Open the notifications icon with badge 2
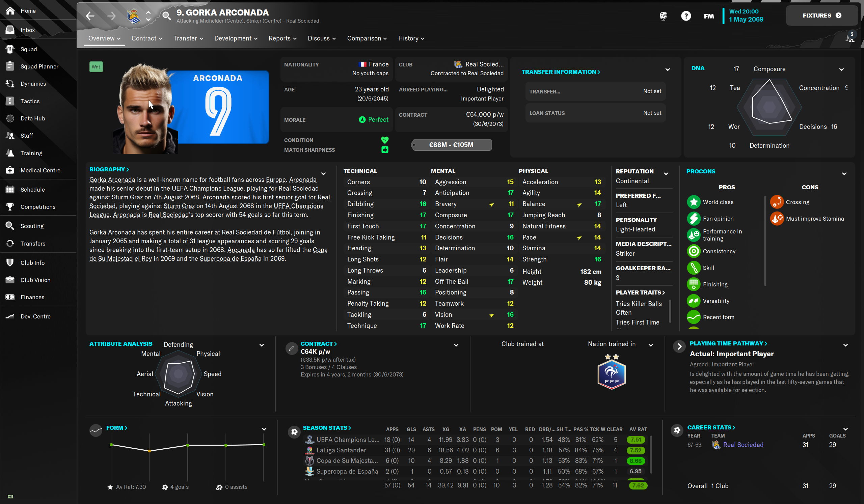864x504 pixels. pyautogui.click(x=850, y=37)
